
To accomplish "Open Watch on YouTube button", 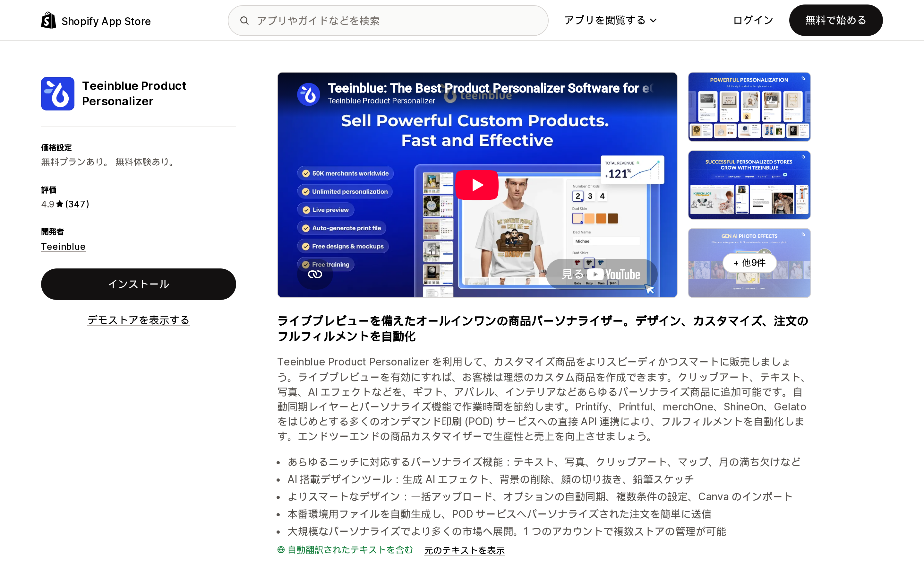I will (602, 274).
